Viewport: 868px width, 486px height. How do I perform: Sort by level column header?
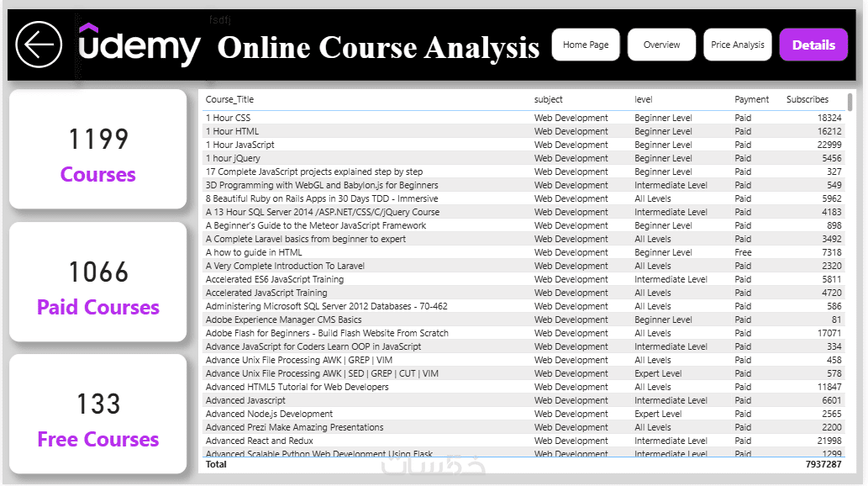[x=644, y=100]
